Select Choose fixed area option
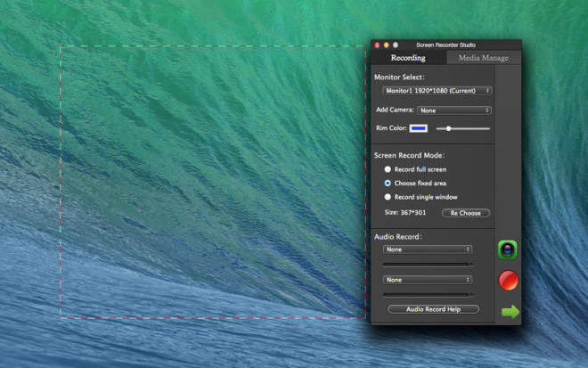Viewport: 588px width, 368px height. pos(388,183)
